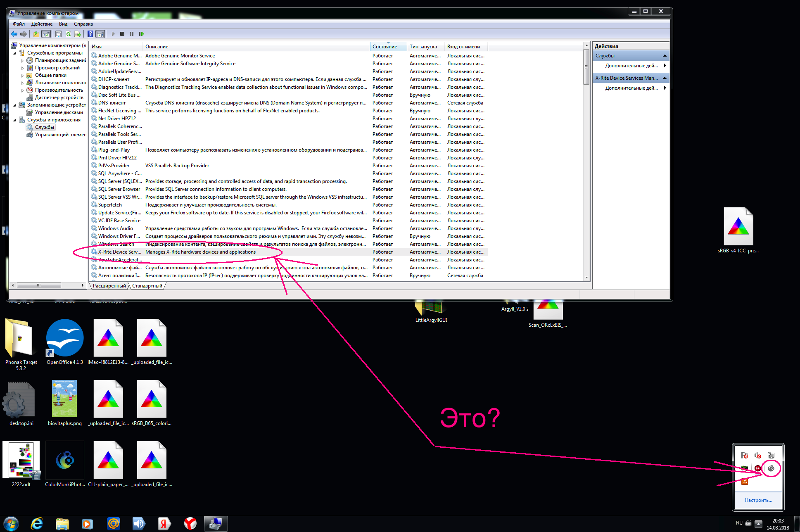Pause the selected service
800x532 pixels.
(132, 34)
